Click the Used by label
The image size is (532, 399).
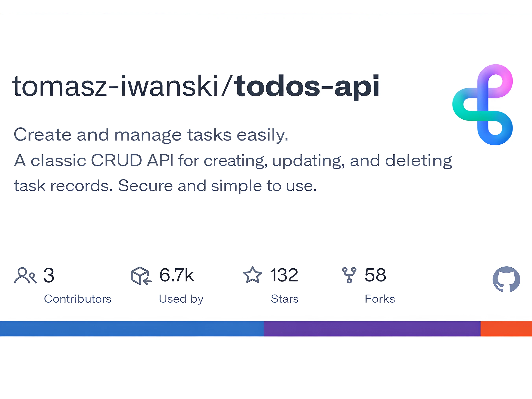click(x=181, y=299)
